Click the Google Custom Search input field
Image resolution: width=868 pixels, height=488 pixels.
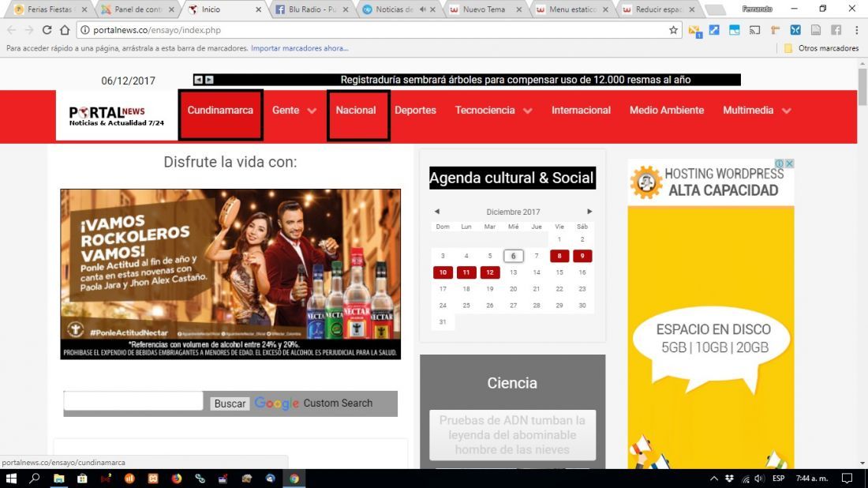pos(133,401)
